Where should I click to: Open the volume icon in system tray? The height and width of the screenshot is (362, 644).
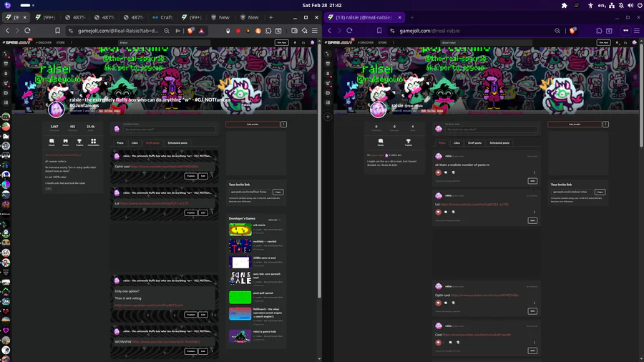coord(630,5)
